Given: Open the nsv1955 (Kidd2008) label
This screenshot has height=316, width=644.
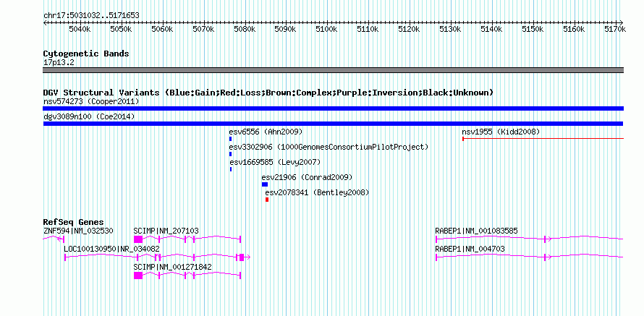Looking at the screenshot, I should 501,132.
